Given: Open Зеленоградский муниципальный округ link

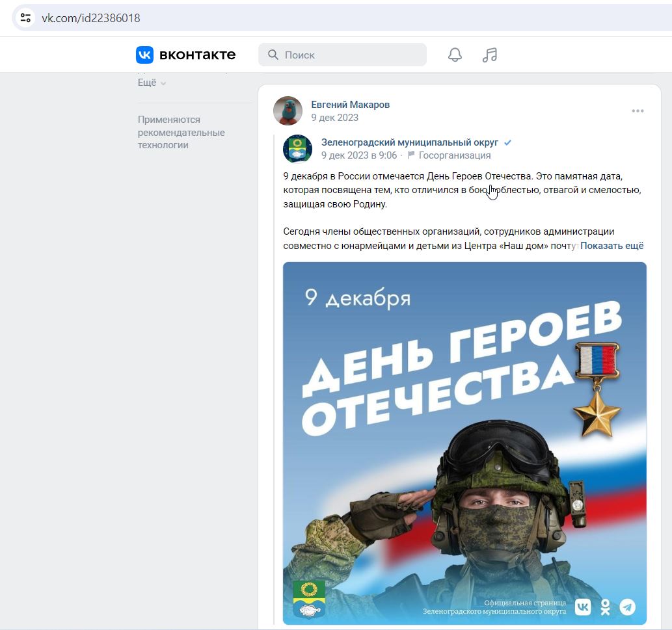Looking at the screenshot, I should [410, 142].
